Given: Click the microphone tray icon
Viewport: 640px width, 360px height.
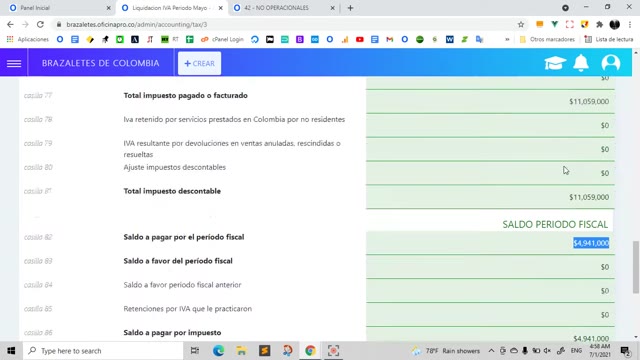Looking at the screenshot, I should [x=524, y=351].
